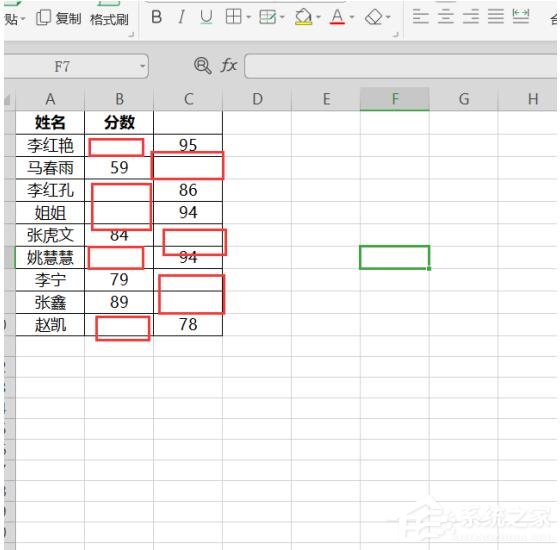This screenshot has height=550, width=560.
Task: Open fill color dropdown arrow
Action: click(319, 17)
